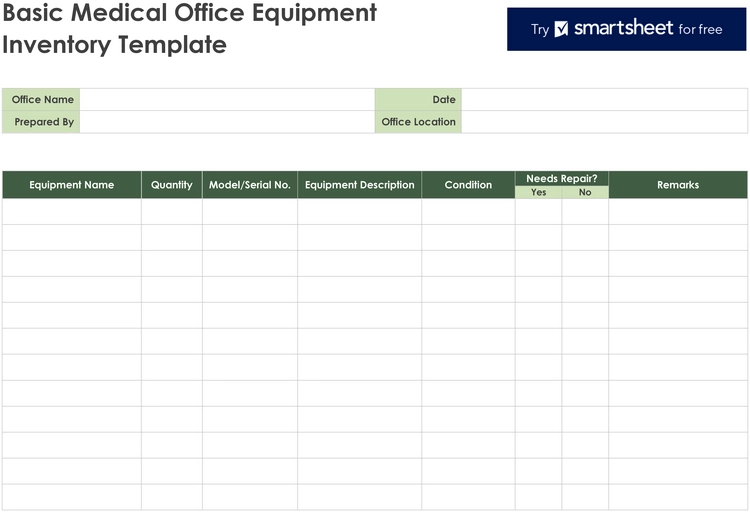750x512 pixels.
Task: Click the Date input field
Action: pos(604,100)
